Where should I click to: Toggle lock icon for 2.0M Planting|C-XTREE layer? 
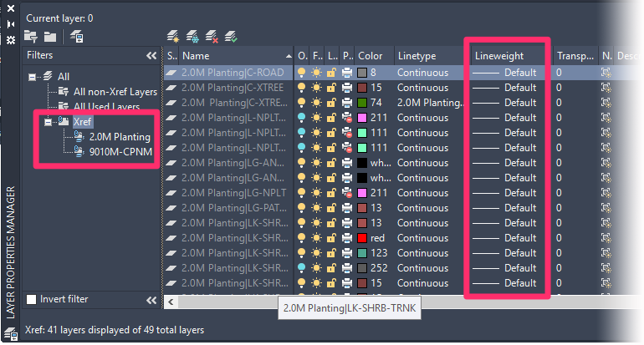(331, 88)
